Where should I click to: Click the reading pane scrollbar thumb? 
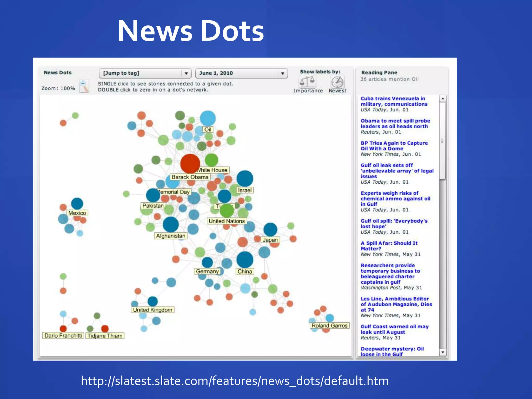[442, 141]
